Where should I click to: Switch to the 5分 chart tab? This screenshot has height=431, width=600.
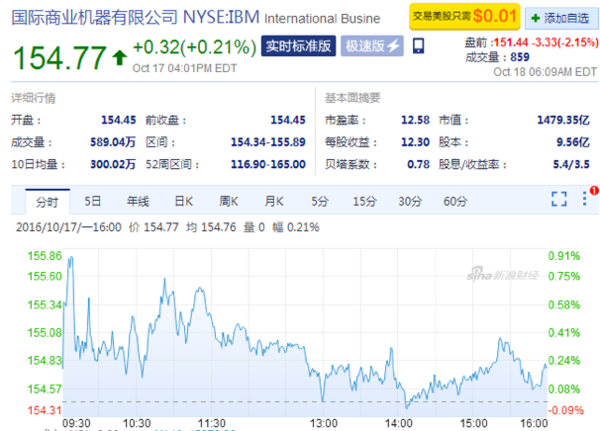320,201
